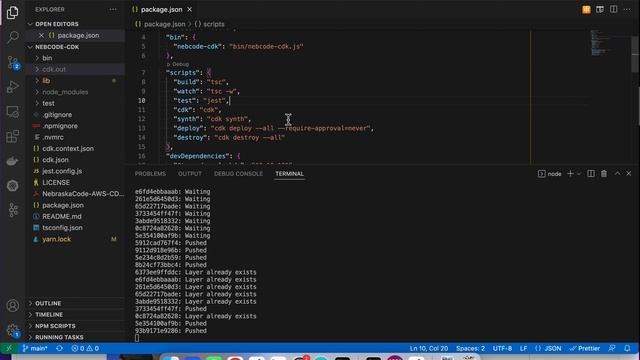
Task: Split the editor to the right
Action: (613, 9)
